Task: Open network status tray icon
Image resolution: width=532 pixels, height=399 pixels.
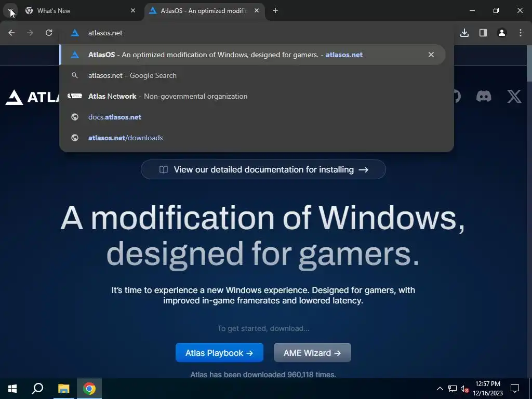Action: (453, 389)
